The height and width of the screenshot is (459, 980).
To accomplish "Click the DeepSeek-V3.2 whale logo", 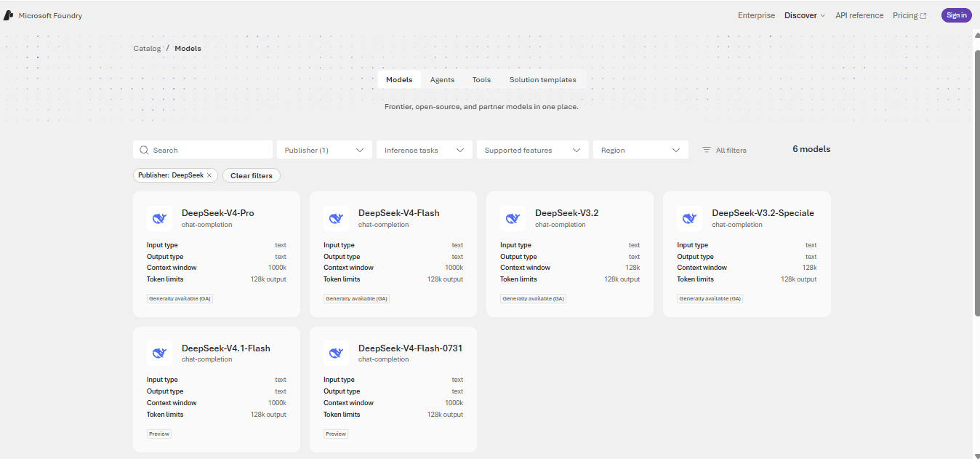I will pos(513,218).
